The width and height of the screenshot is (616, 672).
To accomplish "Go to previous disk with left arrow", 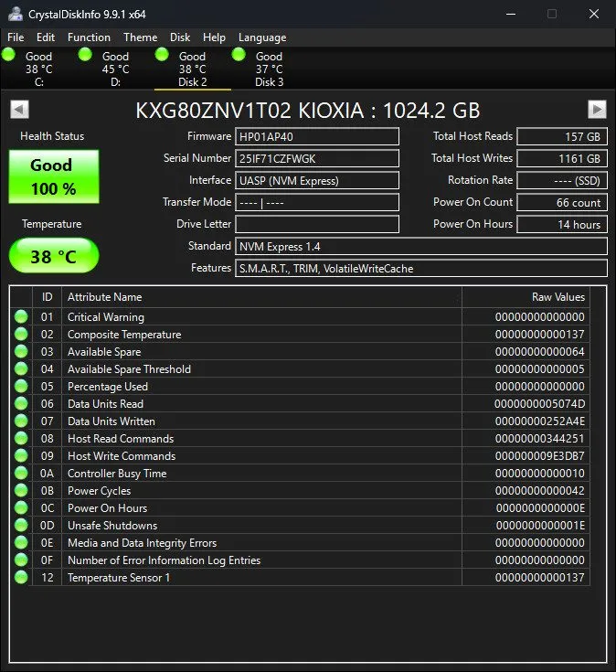I will 19,110.
